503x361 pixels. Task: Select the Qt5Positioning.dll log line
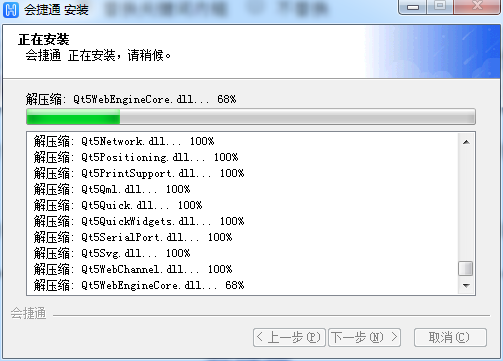pos(136,157)
